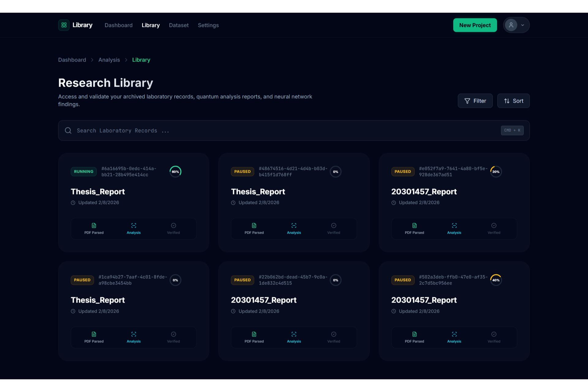588x392 pixels.
Task: Click Verified check icon on the 40% progress card
Action: click(x=494, y=334)
